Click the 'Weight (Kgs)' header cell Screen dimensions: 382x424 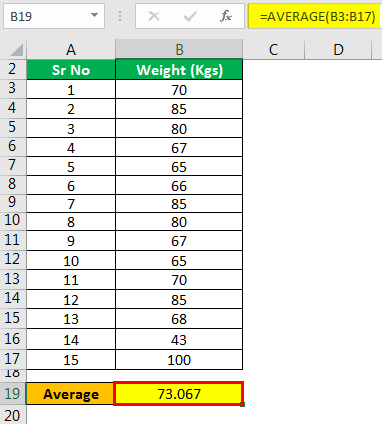tap(179, 70)
